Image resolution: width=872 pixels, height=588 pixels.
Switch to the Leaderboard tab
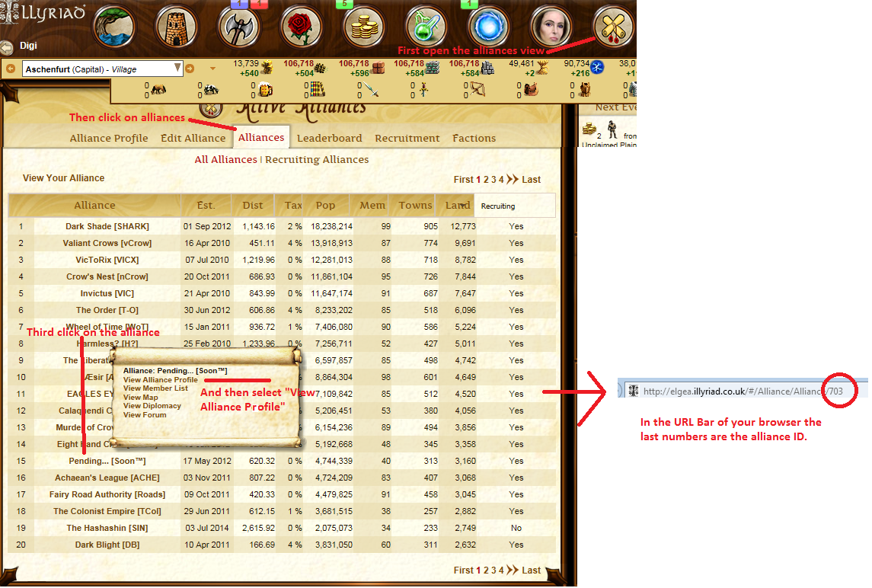[x=329, y=138]
